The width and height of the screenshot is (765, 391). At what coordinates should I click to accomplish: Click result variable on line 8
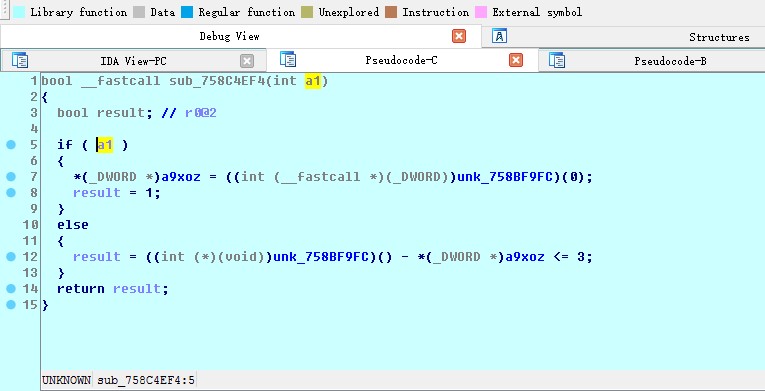click(97, 193)
